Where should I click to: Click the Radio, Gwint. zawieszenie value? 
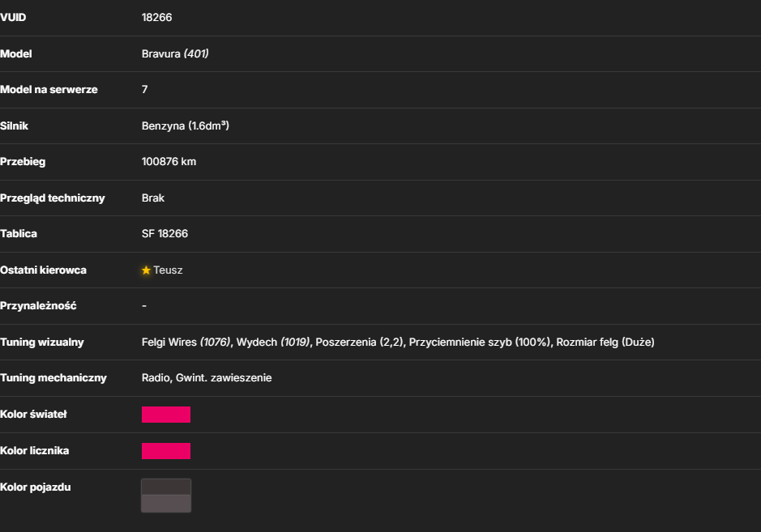point(207,378)
